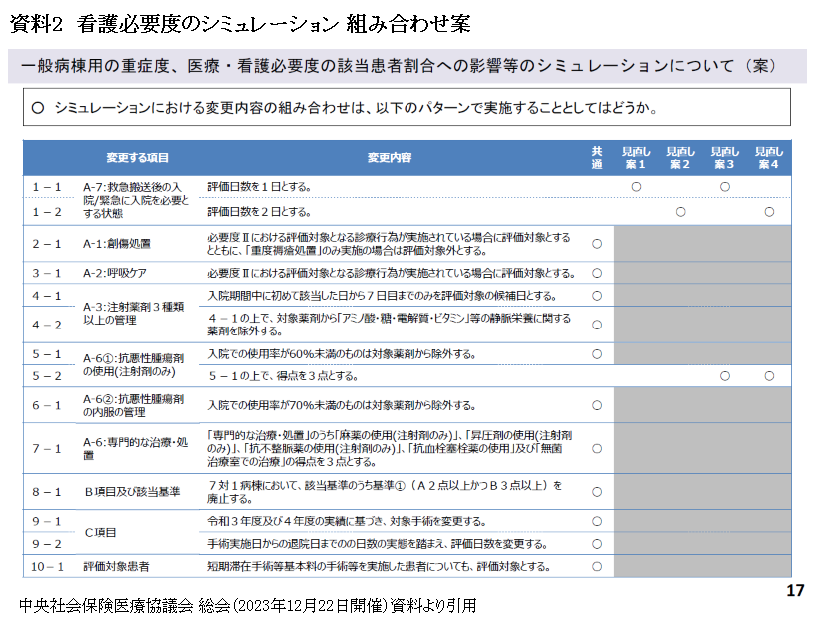Screen dimensions: 820x624
Task: Click the 共通 circle for row 6-1
Action: point(597,405)
